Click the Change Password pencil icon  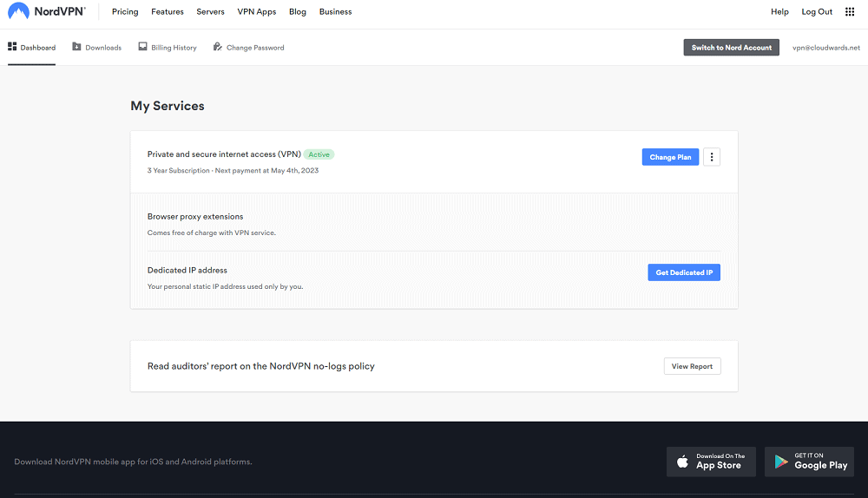coord(218,47)
